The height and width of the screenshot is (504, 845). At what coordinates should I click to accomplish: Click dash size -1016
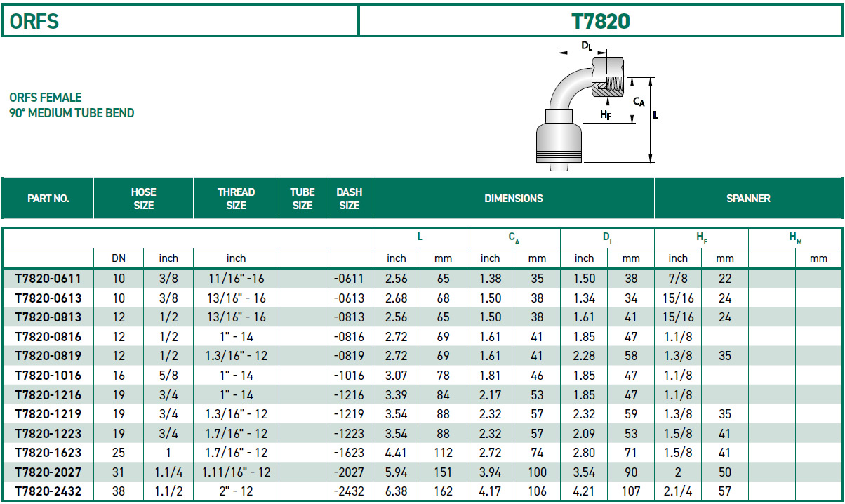pos(349,376)
